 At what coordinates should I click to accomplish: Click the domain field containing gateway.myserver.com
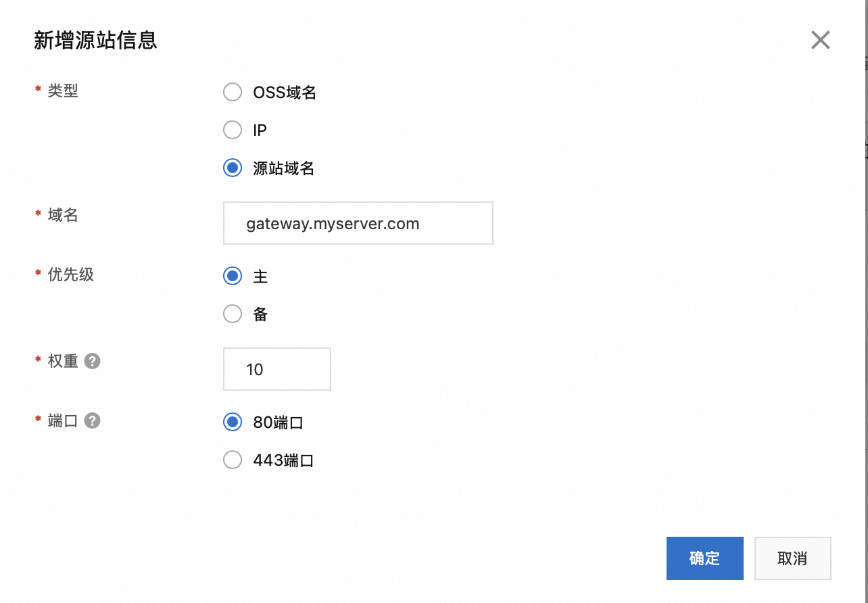(x=358, y=223)
